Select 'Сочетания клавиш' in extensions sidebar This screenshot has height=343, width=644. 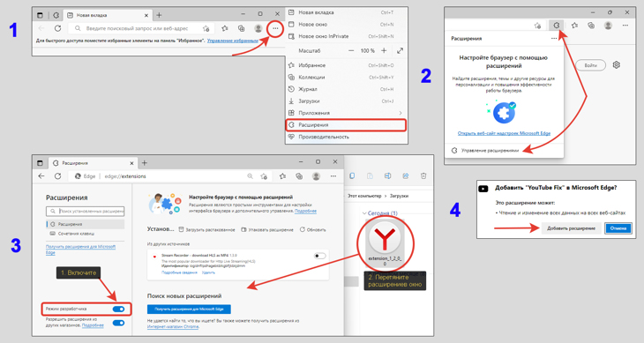(86, 234)
